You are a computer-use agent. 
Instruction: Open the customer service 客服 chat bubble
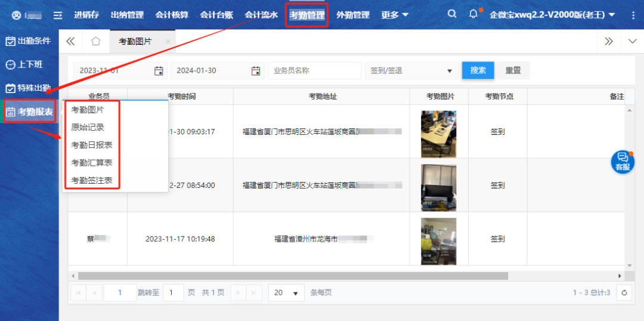coord(623,162)
